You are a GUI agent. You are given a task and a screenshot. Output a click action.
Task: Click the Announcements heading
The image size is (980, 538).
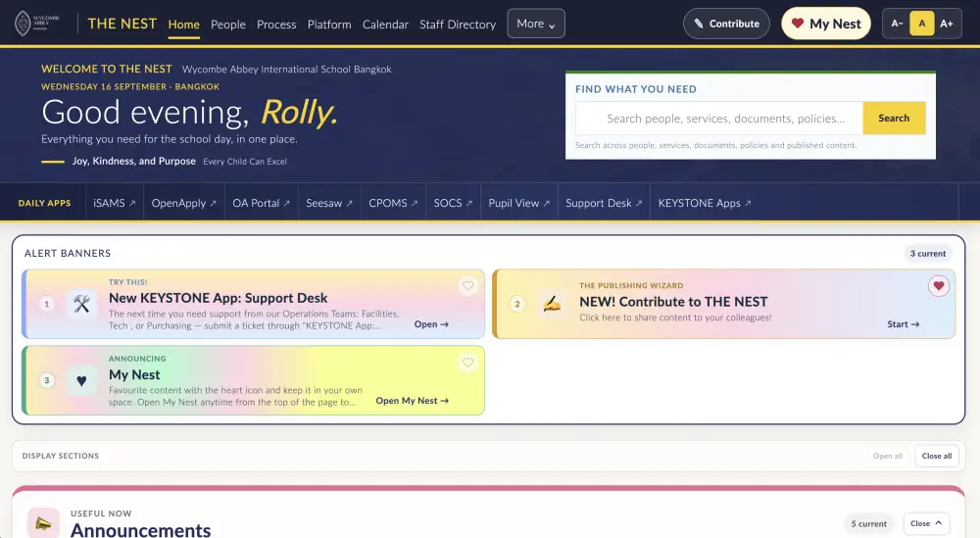pos(140,530)
